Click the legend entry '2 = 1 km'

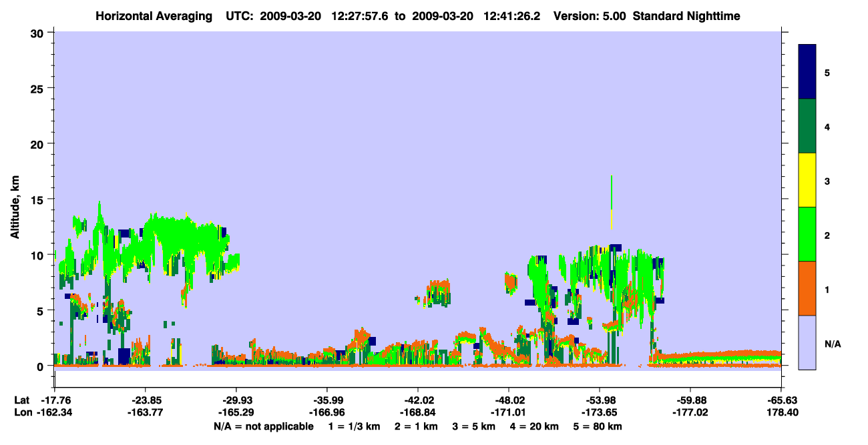tap(417, 426)
